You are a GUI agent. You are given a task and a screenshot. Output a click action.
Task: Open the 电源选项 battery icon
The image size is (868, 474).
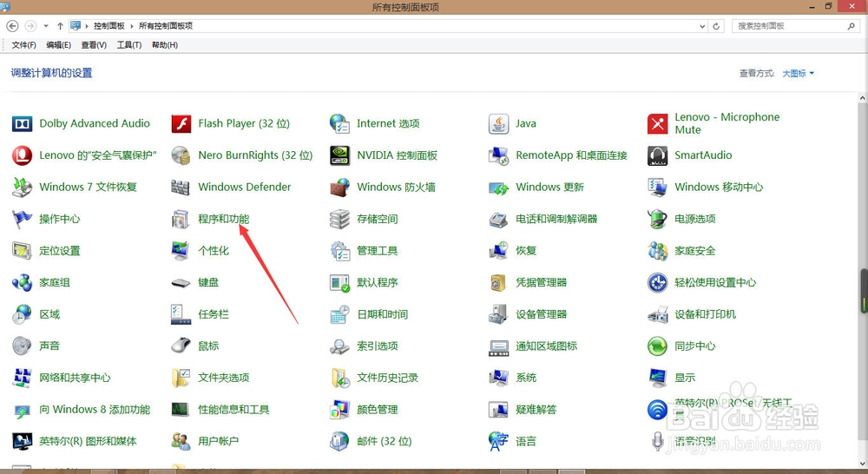pos(657,220)
